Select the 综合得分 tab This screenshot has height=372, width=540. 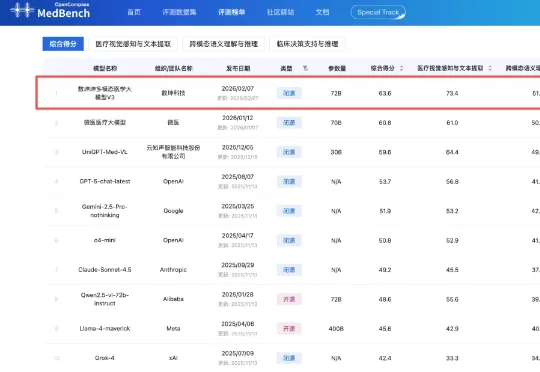(63, 44)
